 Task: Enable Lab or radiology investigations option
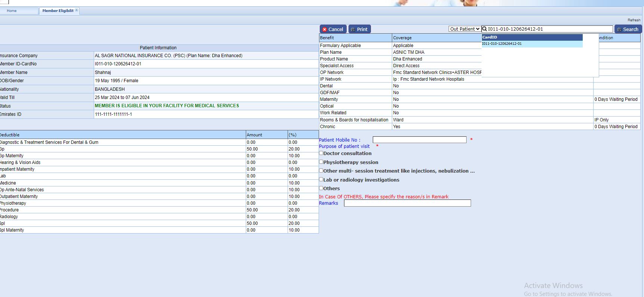pyautogui.click(x=321, y=179)
